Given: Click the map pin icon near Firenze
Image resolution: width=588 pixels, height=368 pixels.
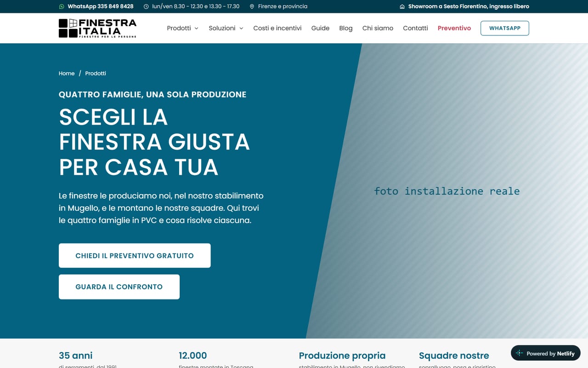Looking at the screenshot, I should 252,6.
